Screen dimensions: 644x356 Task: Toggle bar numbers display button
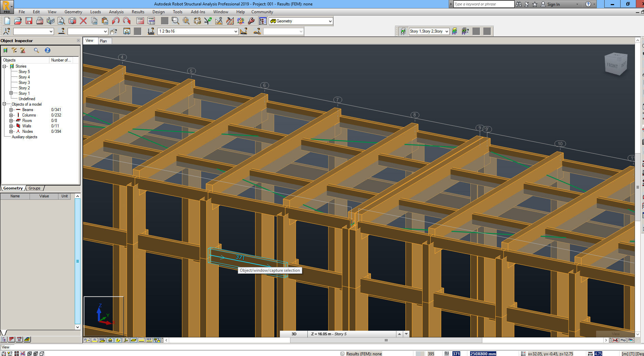tap(95, 340)
